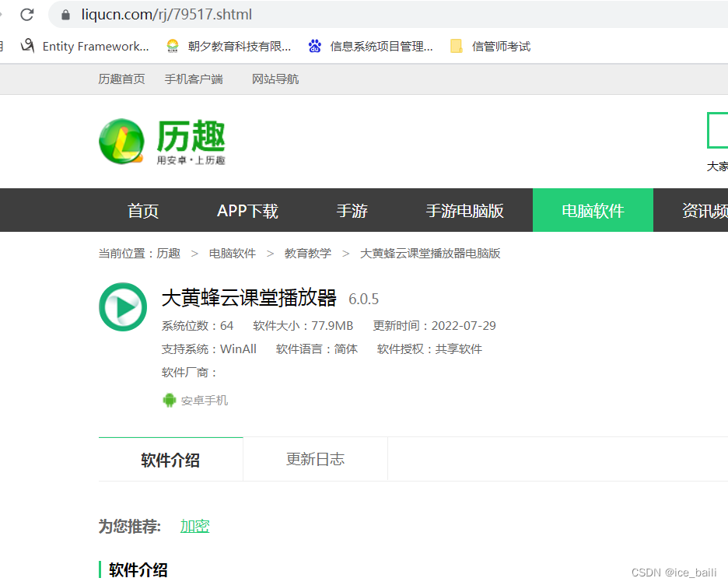Open the 信管师考试 bookmark folder

click(x=491, y=47)
